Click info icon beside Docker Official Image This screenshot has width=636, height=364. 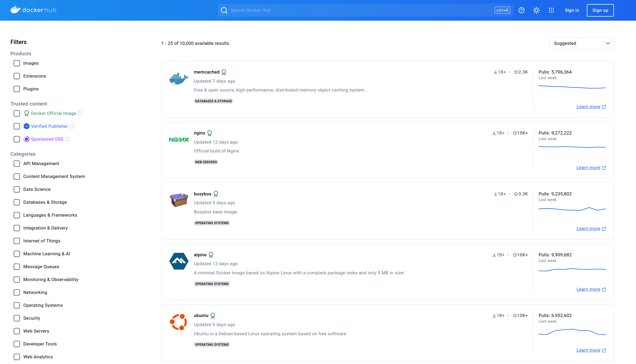[x=80, y=114]
